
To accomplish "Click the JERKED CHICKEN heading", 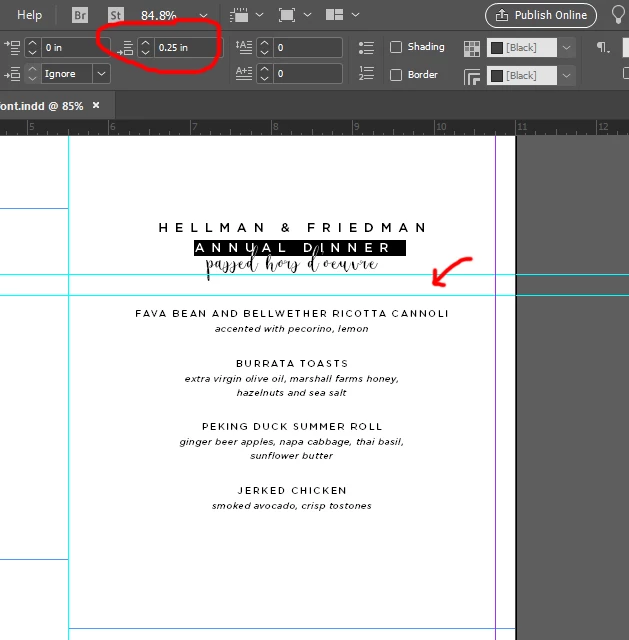I will [x=292, y=490].
